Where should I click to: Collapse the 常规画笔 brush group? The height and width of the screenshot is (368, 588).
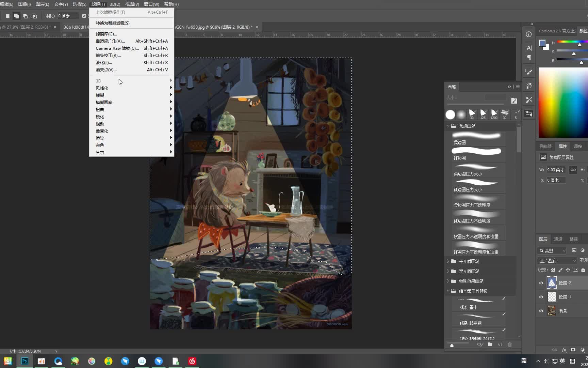448,126
